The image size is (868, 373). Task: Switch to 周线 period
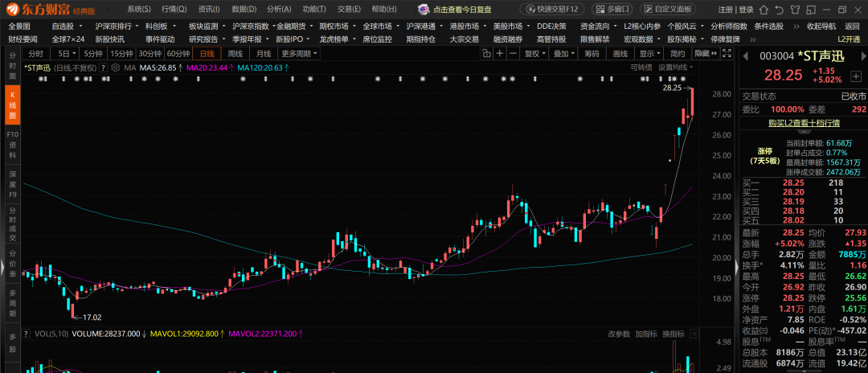(x=235, y=53)
